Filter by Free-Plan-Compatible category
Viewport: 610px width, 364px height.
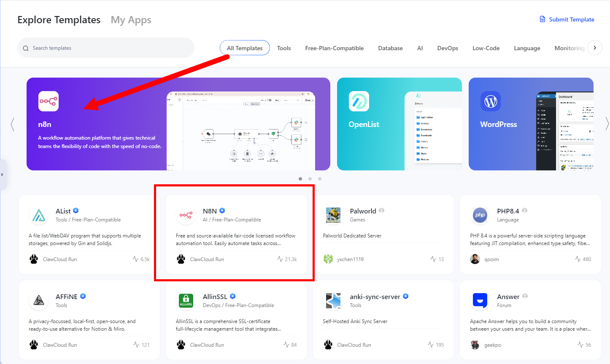[335, 48]
